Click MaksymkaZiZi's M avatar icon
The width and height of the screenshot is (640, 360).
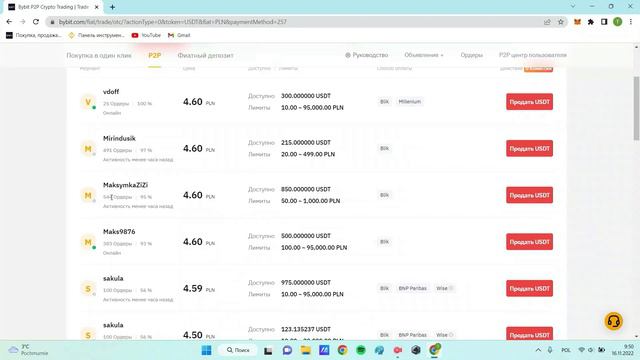click(x=88, y=195)
